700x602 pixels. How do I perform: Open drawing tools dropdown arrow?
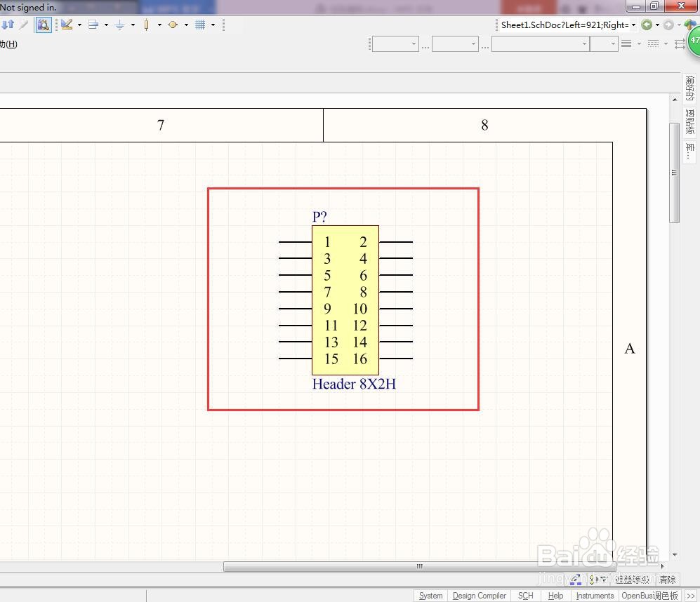coord(79,25)
